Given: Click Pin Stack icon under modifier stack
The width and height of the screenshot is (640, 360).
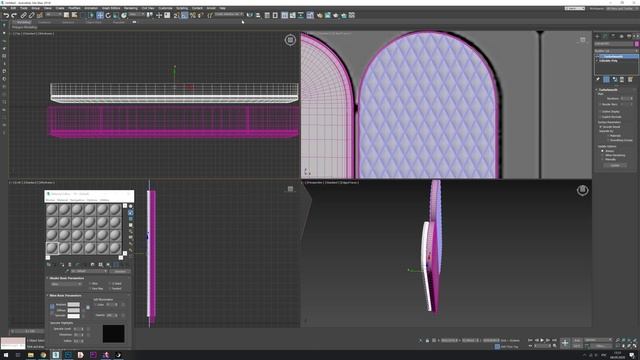Looking at the screenshot, I should tap(598, 80).
